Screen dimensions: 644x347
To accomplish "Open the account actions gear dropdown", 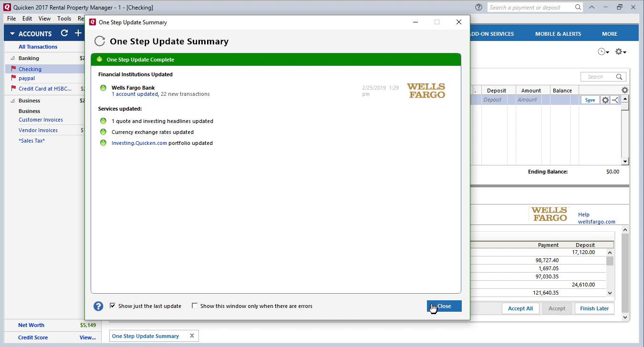I will click(621, 51).
